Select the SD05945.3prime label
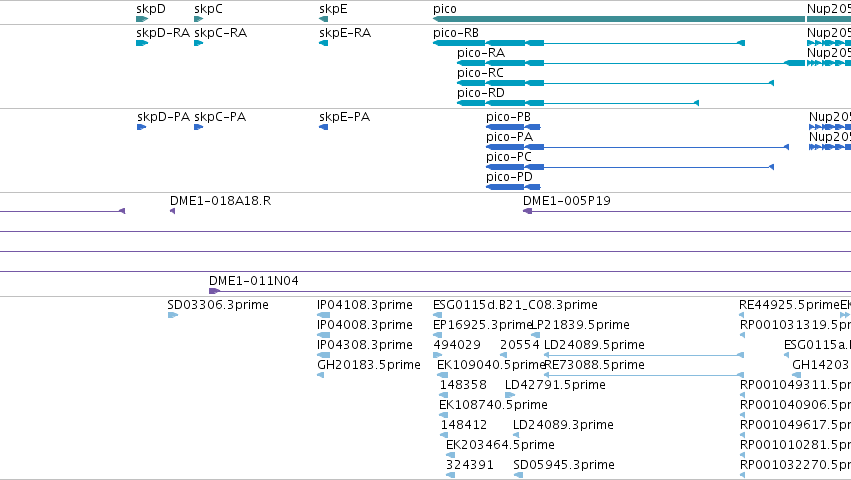This screenshot has height=480, width=851. click(564, 465)
